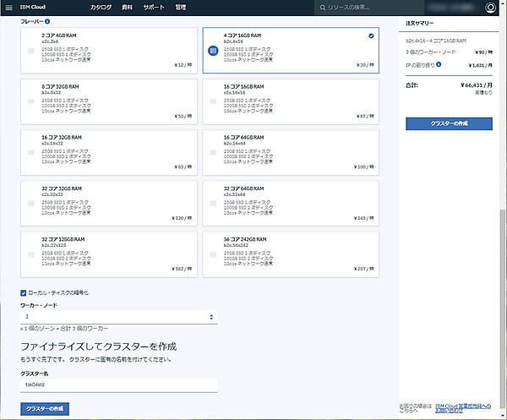Click the クラスター名 text field
This screenshot has height=420, width=507.
[118, 385]
